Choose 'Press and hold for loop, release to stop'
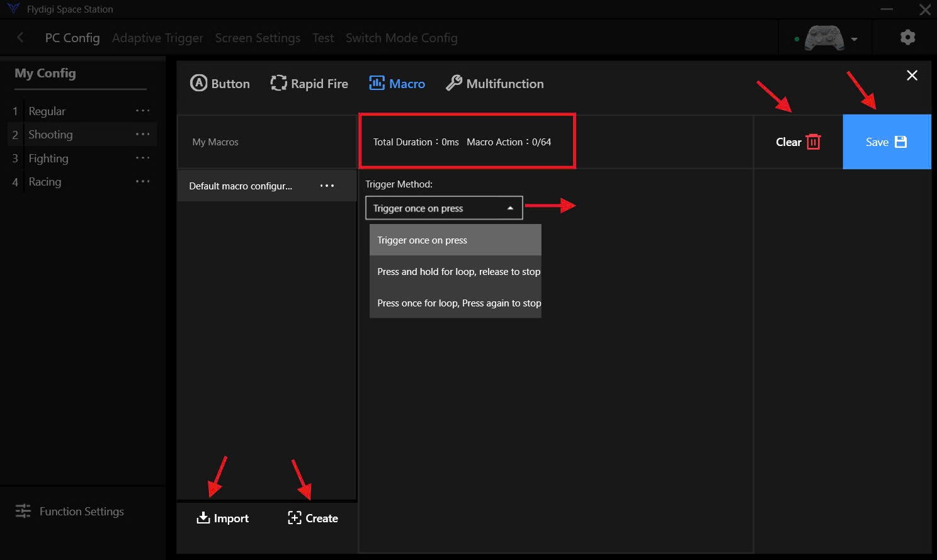The height and width of the screenshot is (560, 937). coord(455,271)
